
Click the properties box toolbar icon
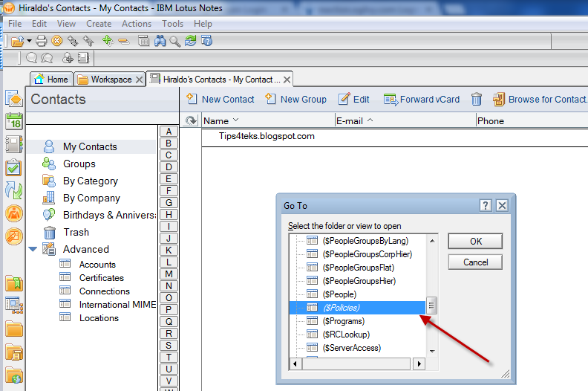(x=143, y=41)
